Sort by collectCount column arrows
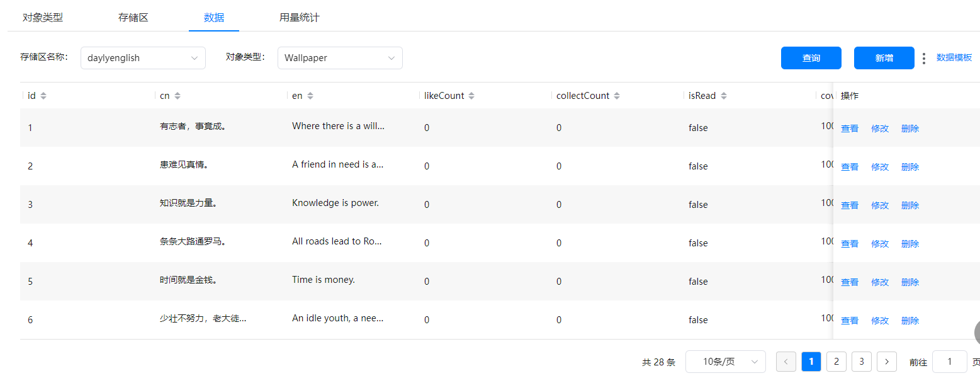980x378 pixels. coord(617,96)
